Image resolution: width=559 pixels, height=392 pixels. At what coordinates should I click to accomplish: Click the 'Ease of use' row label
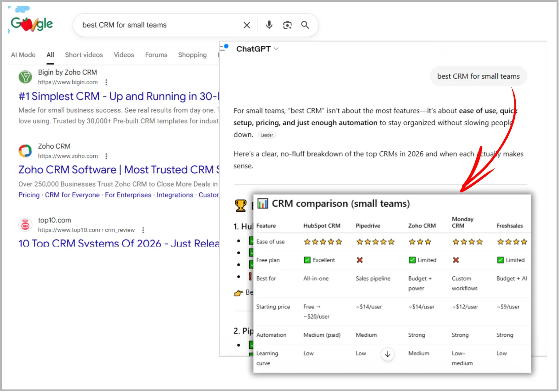point(270,242)
